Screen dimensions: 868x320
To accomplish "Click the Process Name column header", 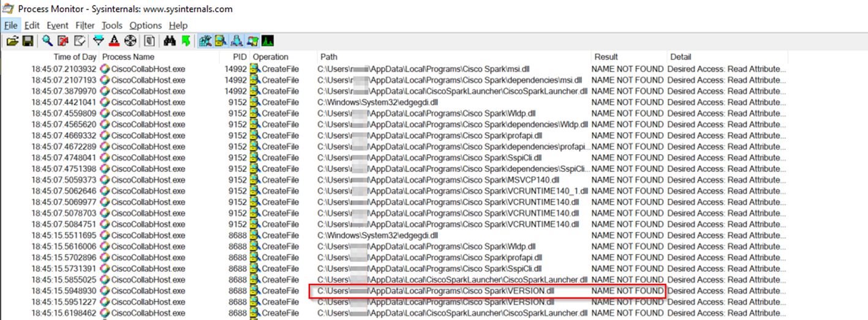I will coord(159,57).
